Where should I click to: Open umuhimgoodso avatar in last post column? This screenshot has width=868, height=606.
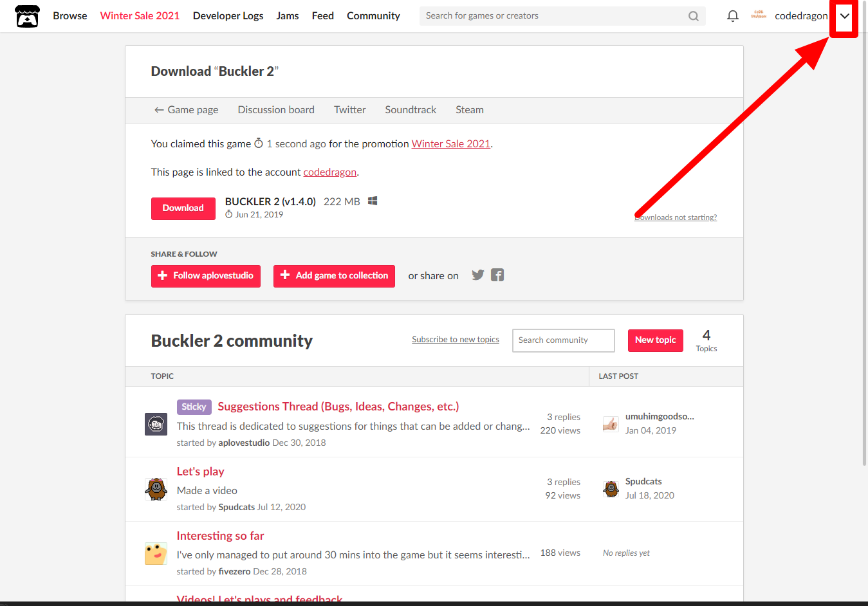pyautogui.click(x=611, y=424)
